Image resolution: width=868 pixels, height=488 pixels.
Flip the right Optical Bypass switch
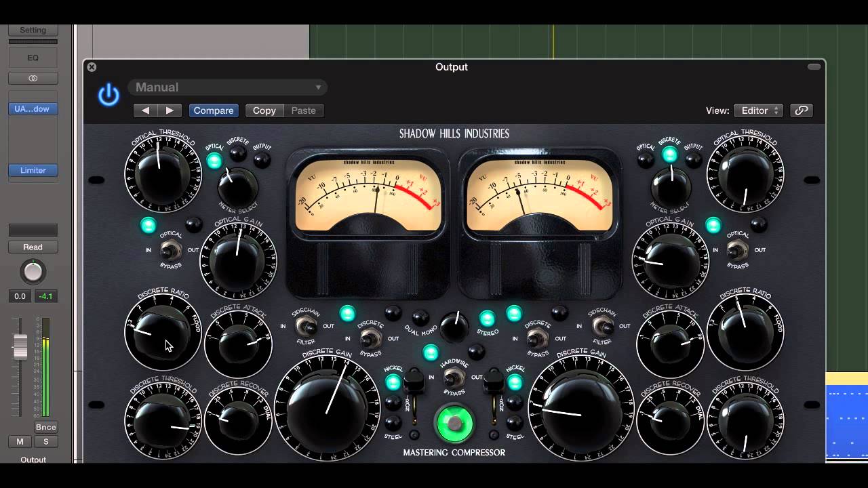737,251
